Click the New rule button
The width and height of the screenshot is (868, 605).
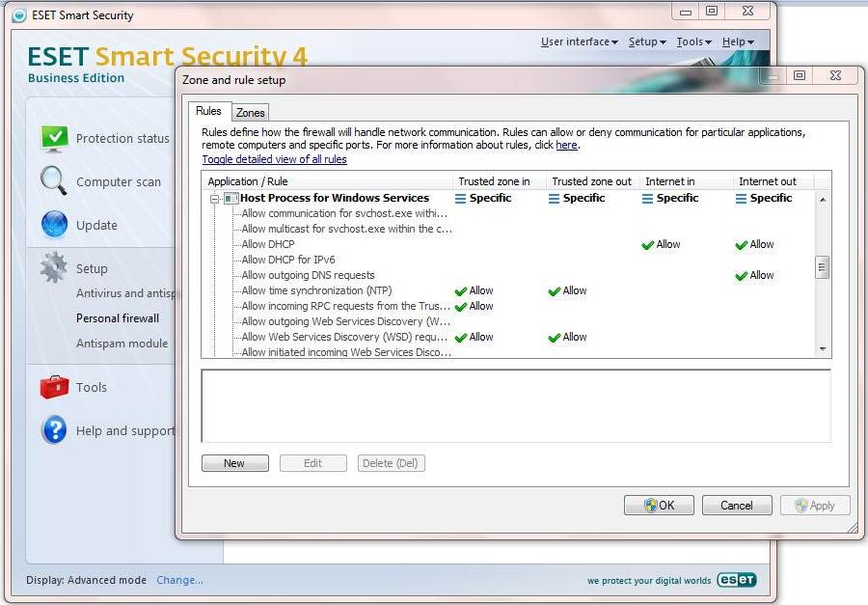point(234,463)
